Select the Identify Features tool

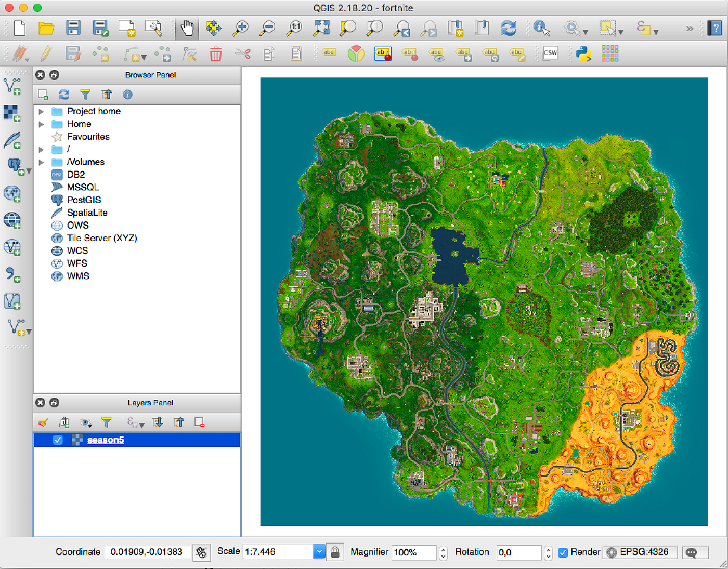tap(541, 28)
